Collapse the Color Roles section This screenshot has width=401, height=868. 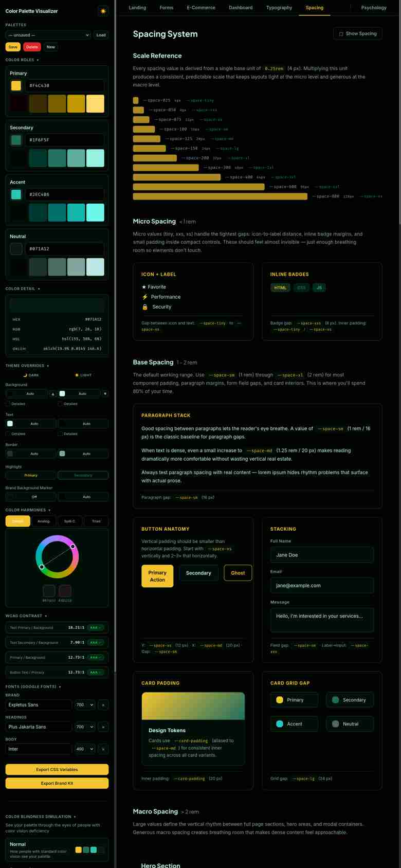pyautogui.click(x=22, y=60)
